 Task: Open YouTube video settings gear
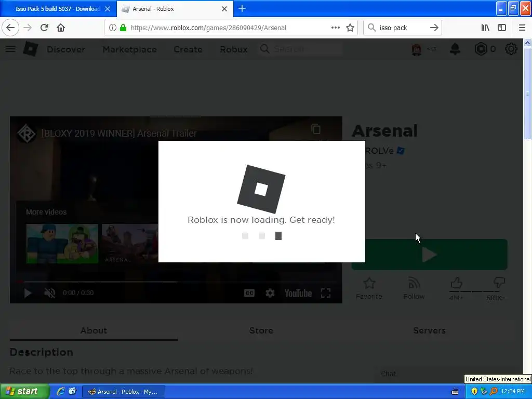click(x=270, y=293)
